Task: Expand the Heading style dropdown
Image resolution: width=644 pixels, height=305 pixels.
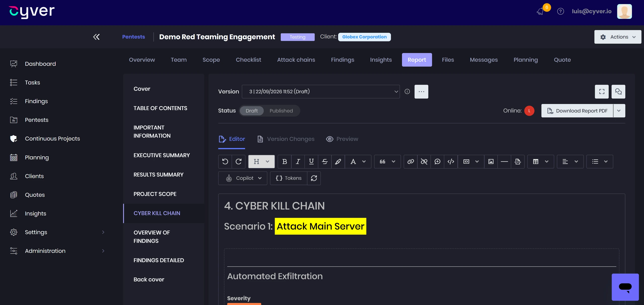Action: click(x=261, y=162)
